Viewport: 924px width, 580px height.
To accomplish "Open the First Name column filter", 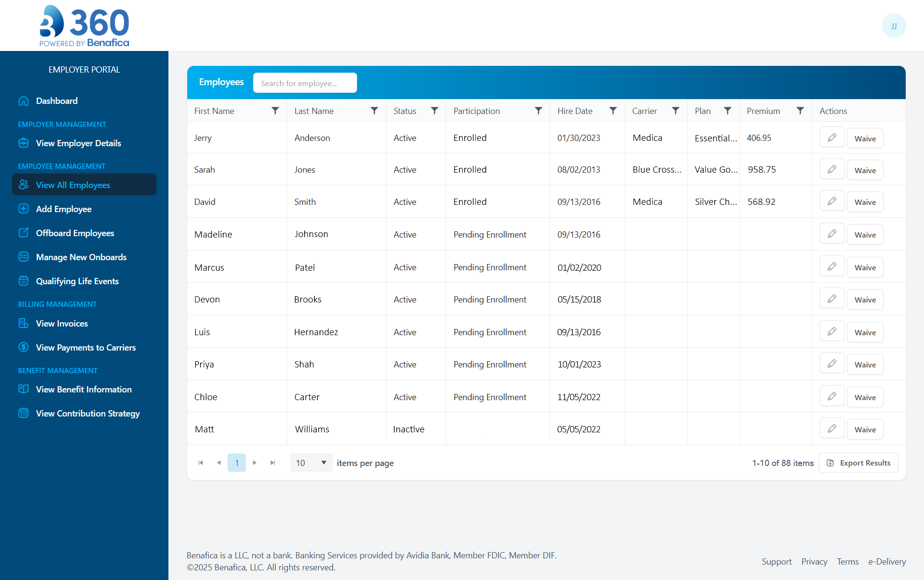I will [275, 111].
